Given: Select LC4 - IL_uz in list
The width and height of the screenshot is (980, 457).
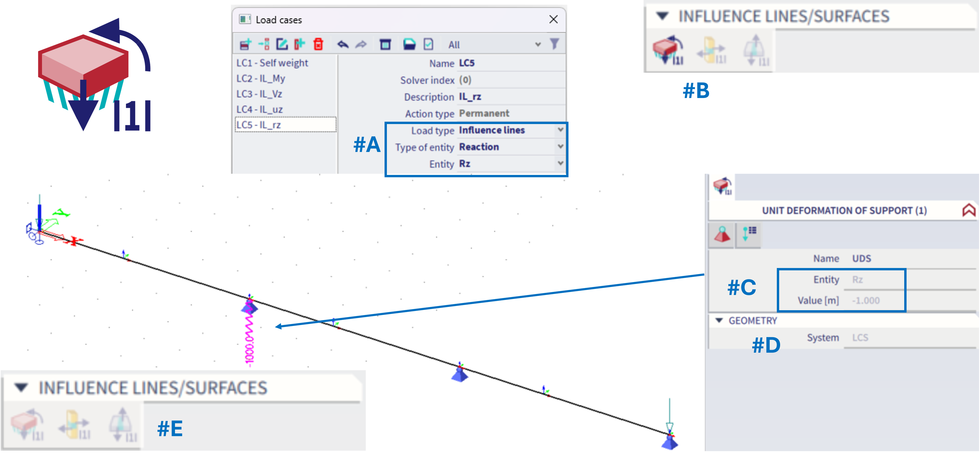Looking at the screenshot, I should pyautogui.click(x=259, y=110).
